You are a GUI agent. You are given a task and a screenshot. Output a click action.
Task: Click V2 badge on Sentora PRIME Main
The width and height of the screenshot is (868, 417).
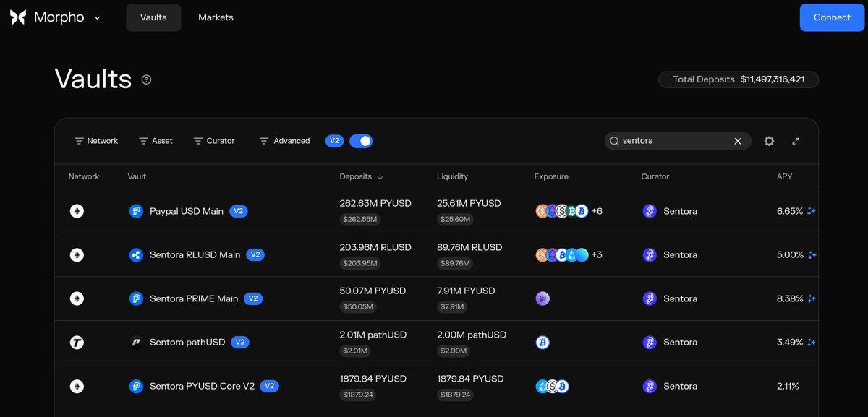click(x=253, y=298)
